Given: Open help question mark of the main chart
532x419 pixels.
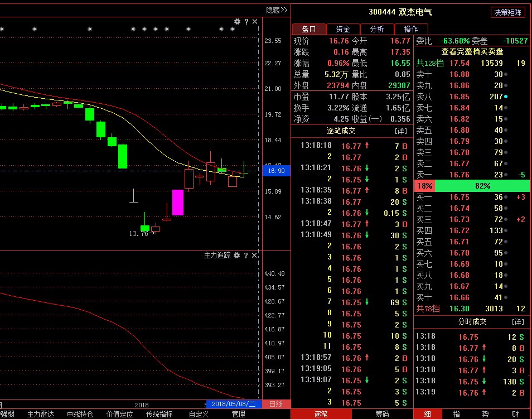Looking at the screenshot, I should (246, 22).
